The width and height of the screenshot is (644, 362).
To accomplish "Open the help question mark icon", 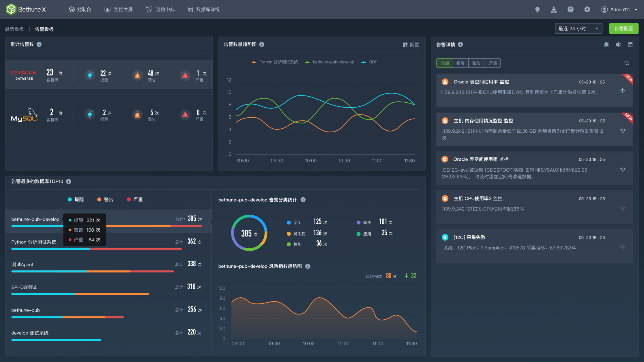I will pyautogui.click(x=570, y=10).
